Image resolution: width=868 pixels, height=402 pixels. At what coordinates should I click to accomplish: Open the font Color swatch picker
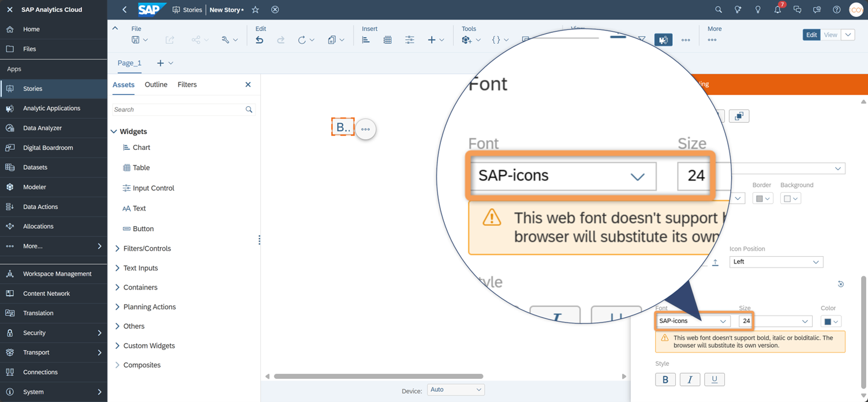point(831,321)
